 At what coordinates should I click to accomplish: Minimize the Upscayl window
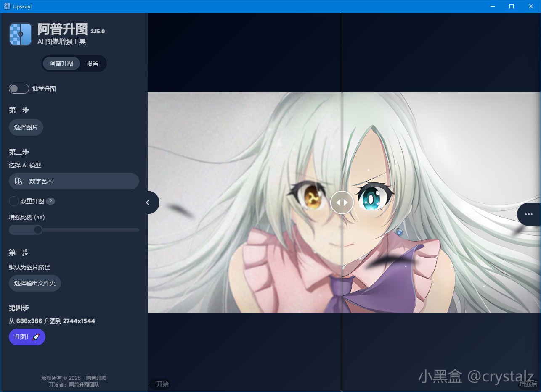[x=492, y=6]
